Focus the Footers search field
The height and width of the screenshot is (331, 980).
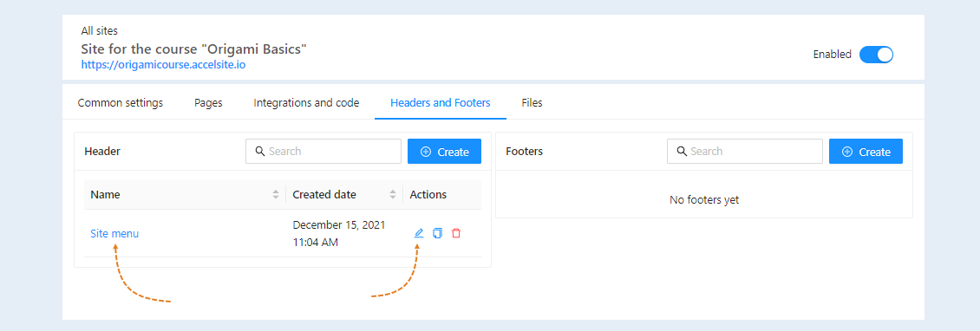pyautogui.click(x=745, y=151)
